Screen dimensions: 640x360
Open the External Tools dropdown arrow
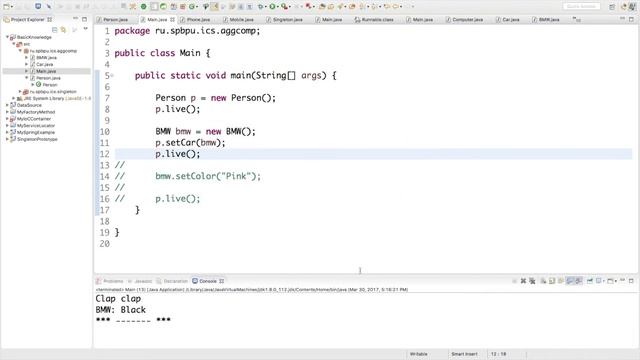[x=290, y=7]
